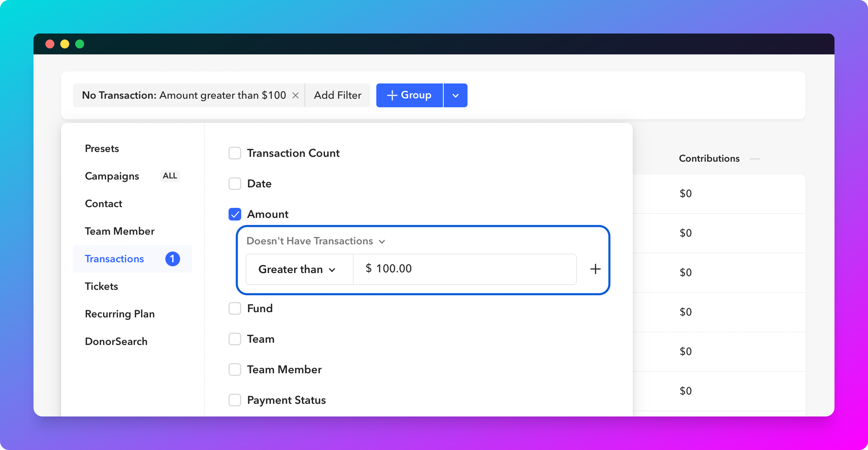
Task: Click the $ 100.00 amount field
Action: [465, 269]
